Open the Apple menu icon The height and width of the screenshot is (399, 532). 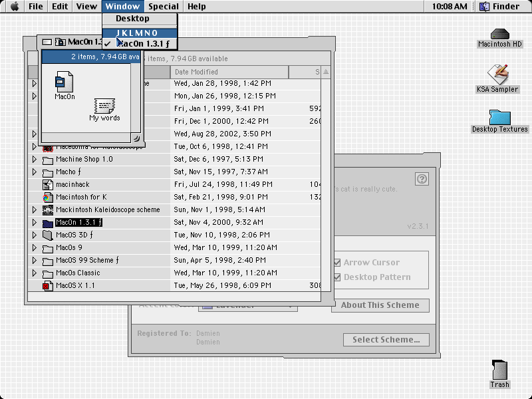[x=15, y=7]
